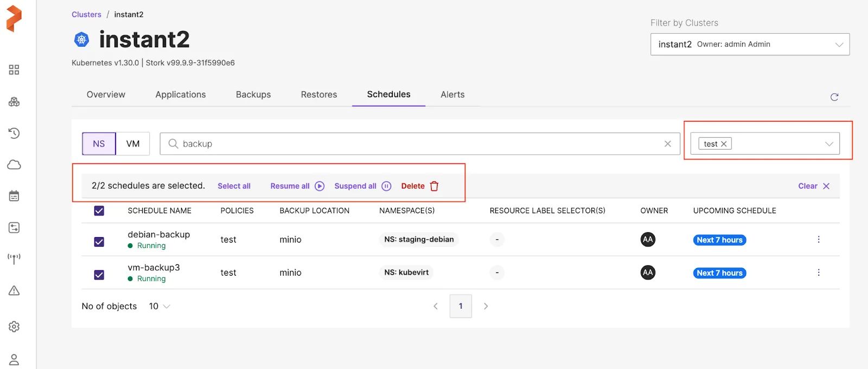Open the restore history icon in sidebar
The height and width of the screenshot is (369, 868).
point(14,133)
